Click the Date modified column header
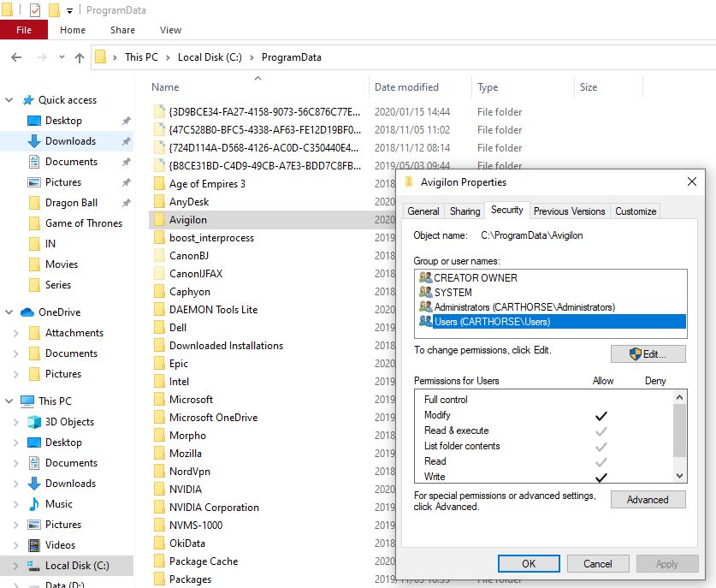716x588 pixels. click(x=420, y=87)
